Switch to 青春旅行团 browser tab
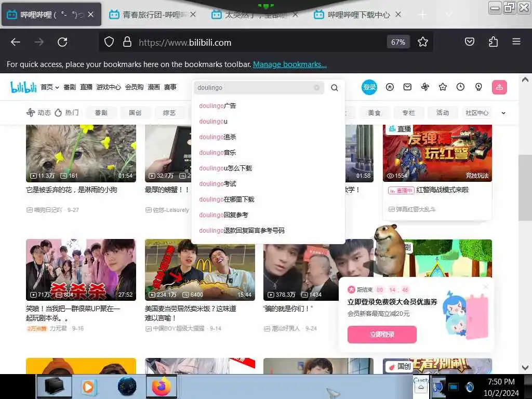532x399 pixels. pyautogui.click(x=153, y=15)
